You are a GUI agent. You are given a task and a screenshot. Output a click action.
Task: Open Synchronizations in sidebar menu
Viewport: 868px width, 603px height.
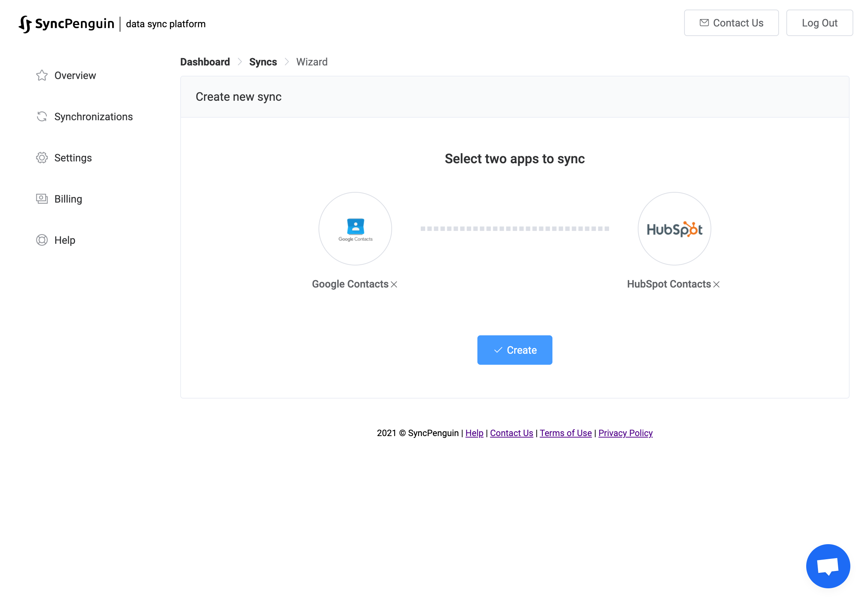pyautogui.click(x=93, y=117)
